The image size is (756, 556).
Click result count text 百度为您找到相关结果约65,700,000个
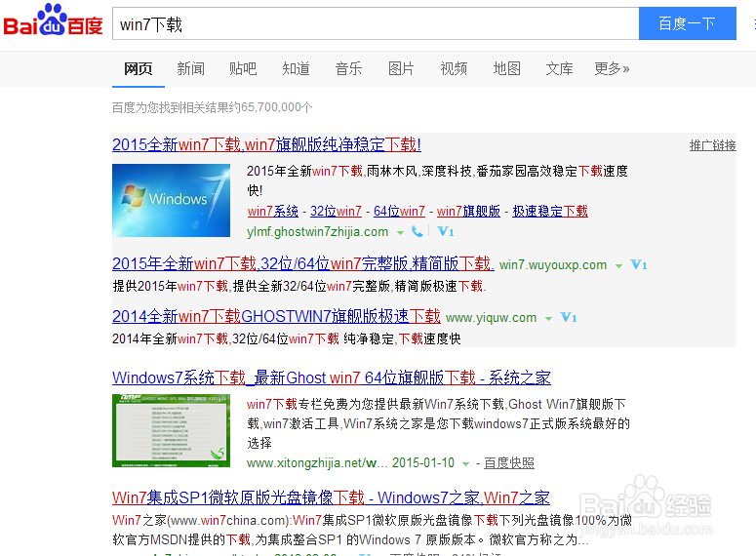212,107
